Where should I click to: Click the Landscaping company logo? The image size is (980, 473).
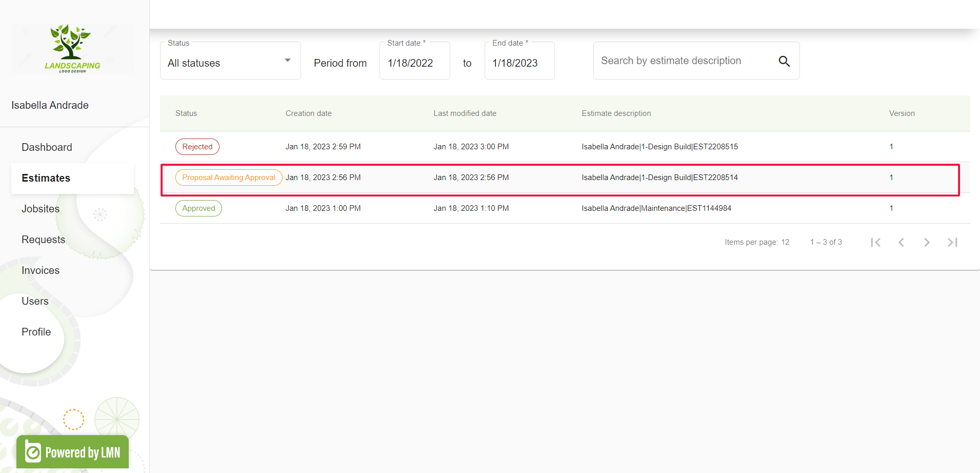72,49
